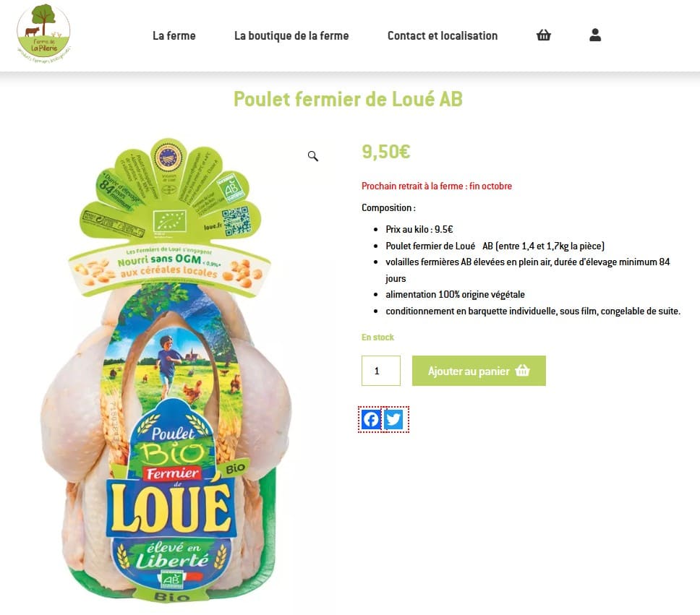Click the En stock availability label
700x615 pixels.
(377, 337)
